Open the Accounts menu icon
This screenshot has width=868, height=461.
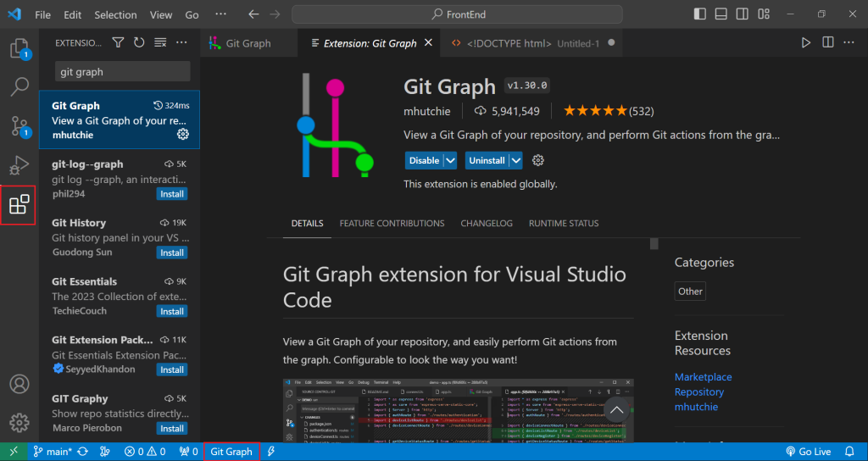pos(19,384)
